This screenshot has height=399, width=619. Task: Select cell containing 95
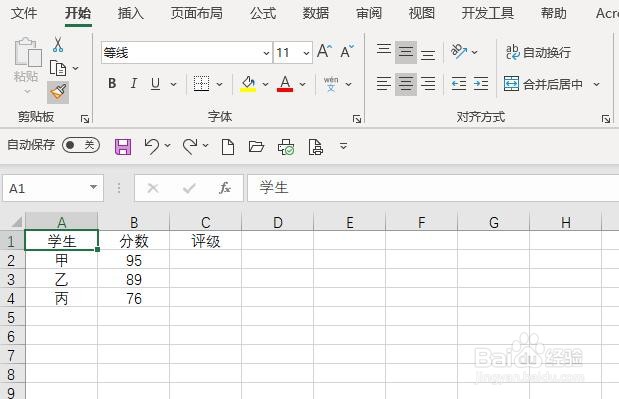tap(134, 260)
